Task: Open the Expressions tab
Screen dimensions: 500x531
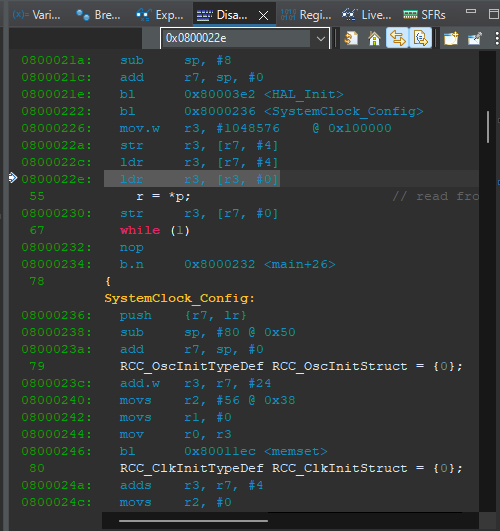Action: 160,15
